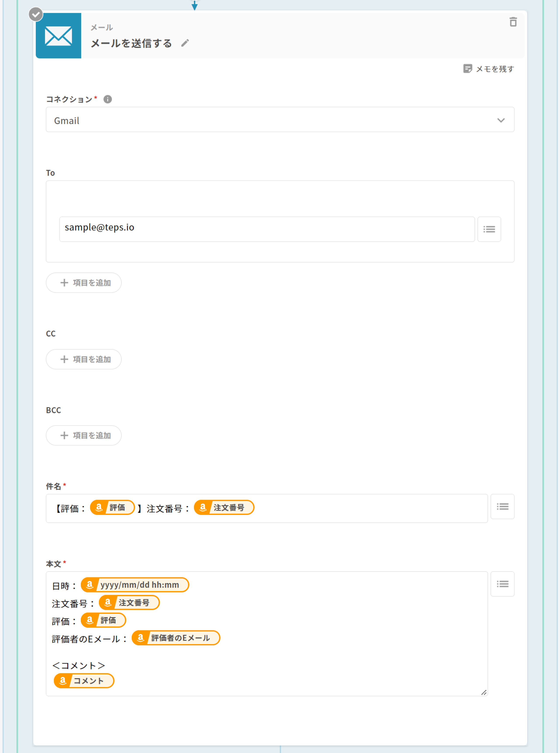Add item under the CC section
This screenshot has height=753, width=560.
coord(84,359)
